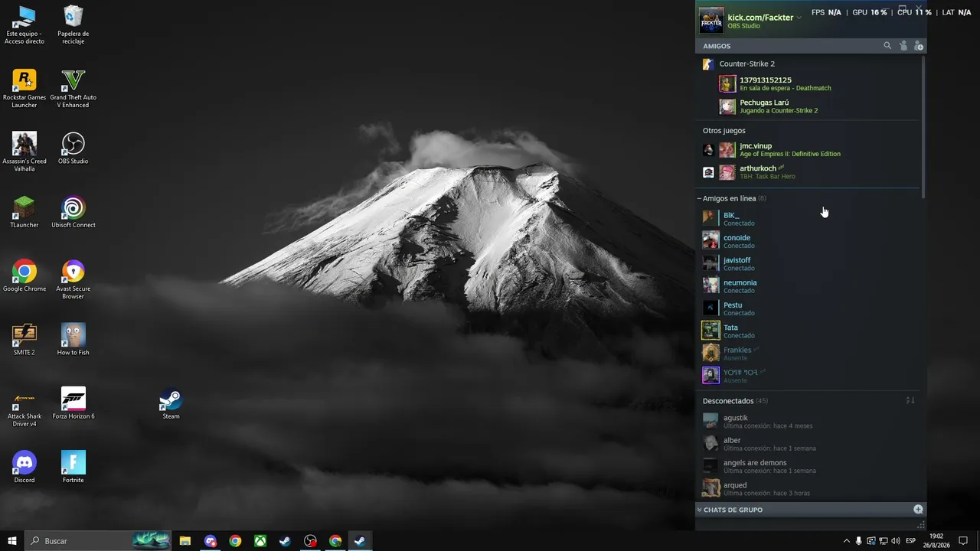The width and height of the screenshot is (980, 551).
Task: Expand the status dropdown next to kick.com/Fackter
Action: point(799,18)
